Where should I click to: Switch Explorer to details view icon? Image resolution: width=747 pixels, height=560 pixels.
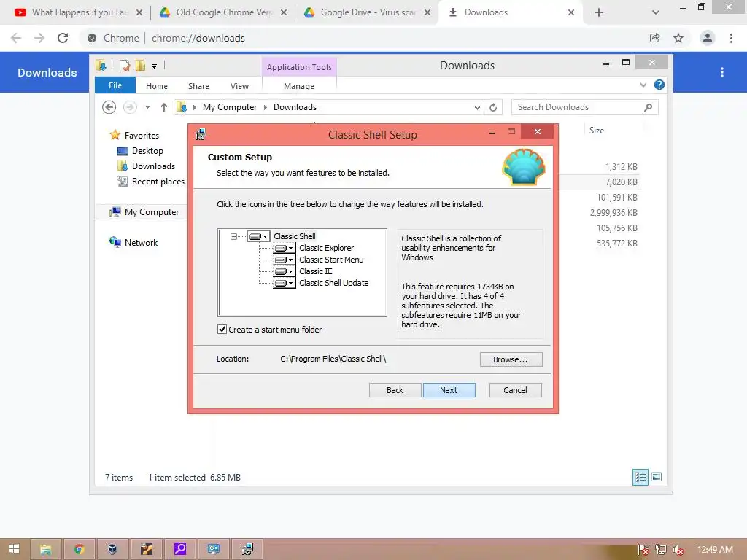point(640,477)
